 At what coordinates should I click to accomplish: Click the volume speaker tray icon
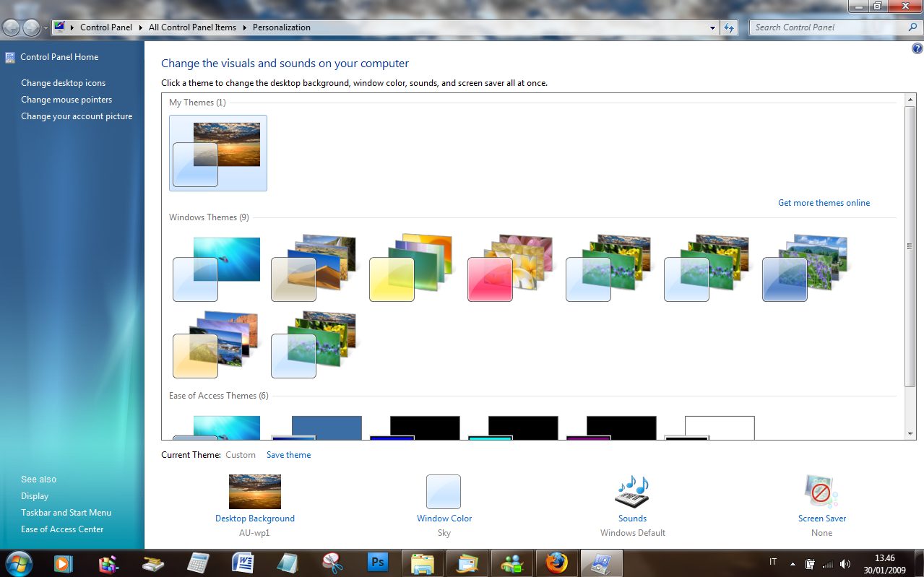coord(845,563)
